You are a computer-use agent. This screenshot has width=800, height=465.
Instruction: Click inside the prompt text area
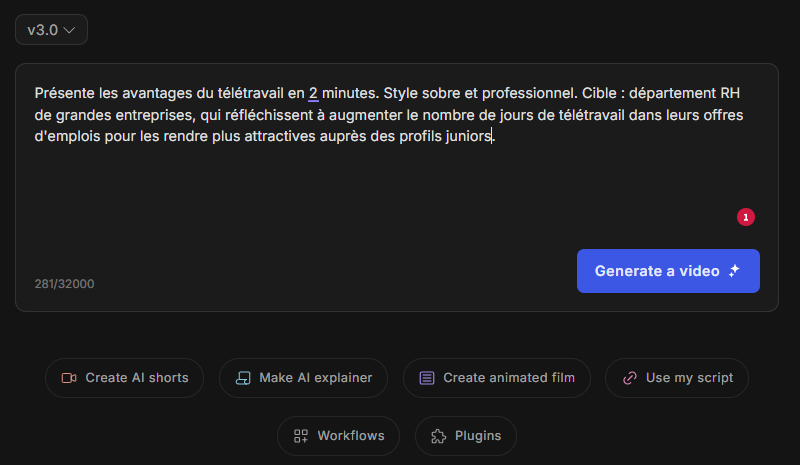(x=397, y=187)
